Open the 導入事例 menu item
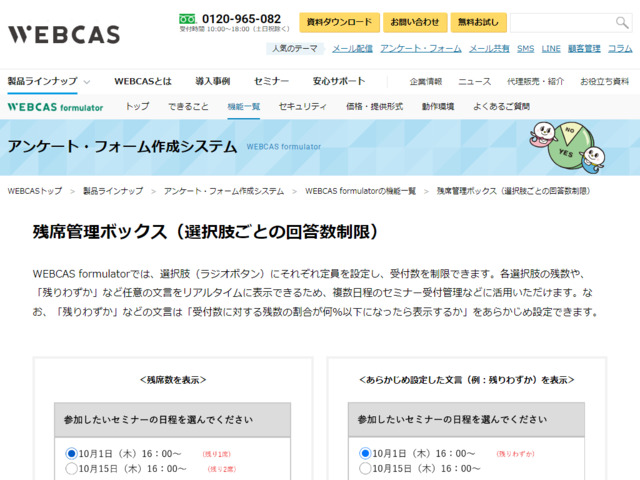Screen dimensions: 640x480 [x=213, y=81]
